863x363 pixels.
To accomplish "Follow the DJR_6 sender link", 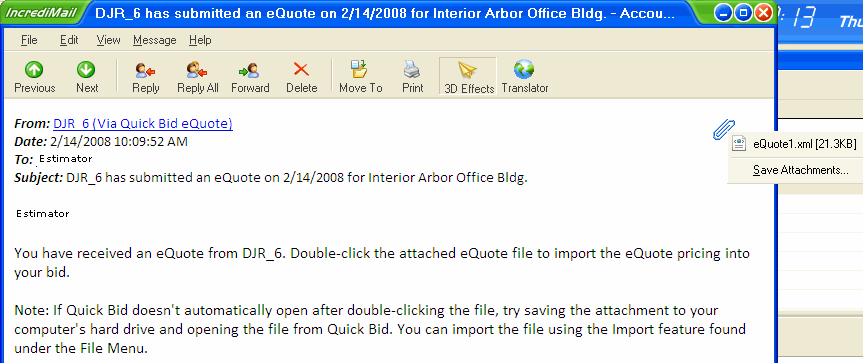I will click(x=143, y=124).
